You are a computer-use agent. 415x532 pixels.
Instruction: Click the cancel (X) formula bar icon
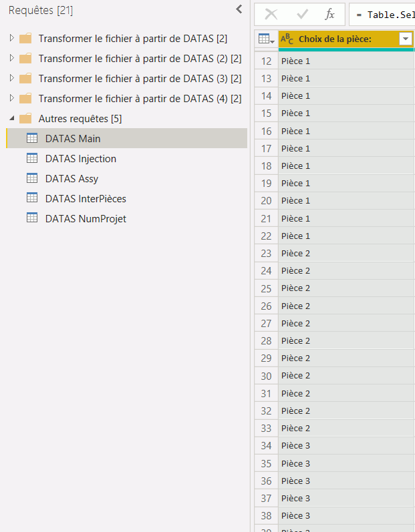pyautogui.click(x=271, y=14)
